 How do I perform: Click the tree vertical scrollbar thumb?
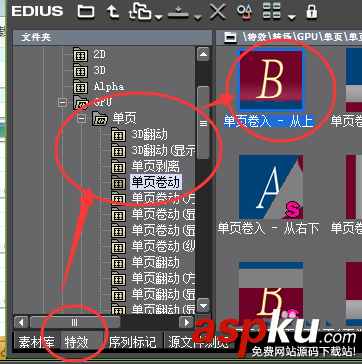click(203, 123)
